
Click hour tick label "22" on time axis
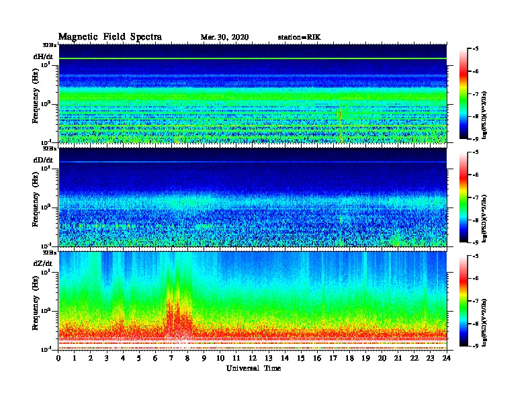pyautogui.click(x=414, y=359)
